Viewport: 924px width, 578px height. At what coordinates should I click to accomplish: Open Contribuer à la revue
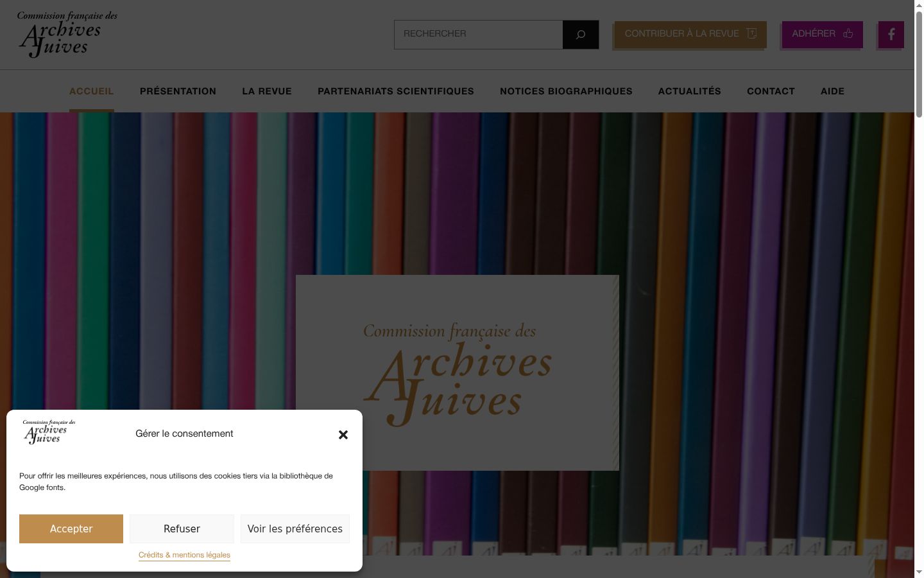tap(690, 35)
